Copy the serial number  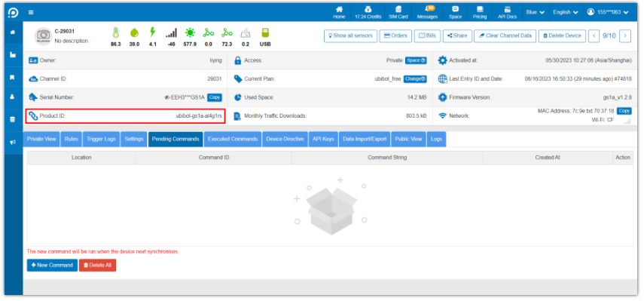(215, 97)
